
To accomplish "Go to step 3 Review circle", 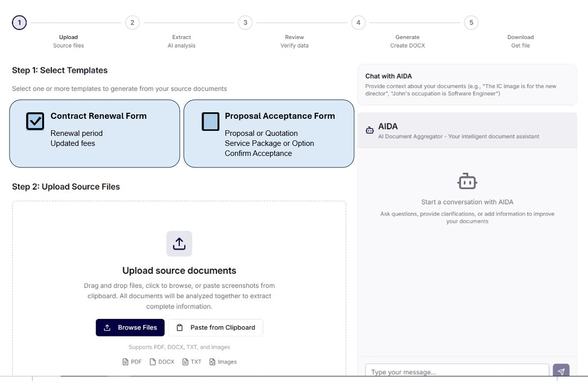I will click(x=245, y=23).
